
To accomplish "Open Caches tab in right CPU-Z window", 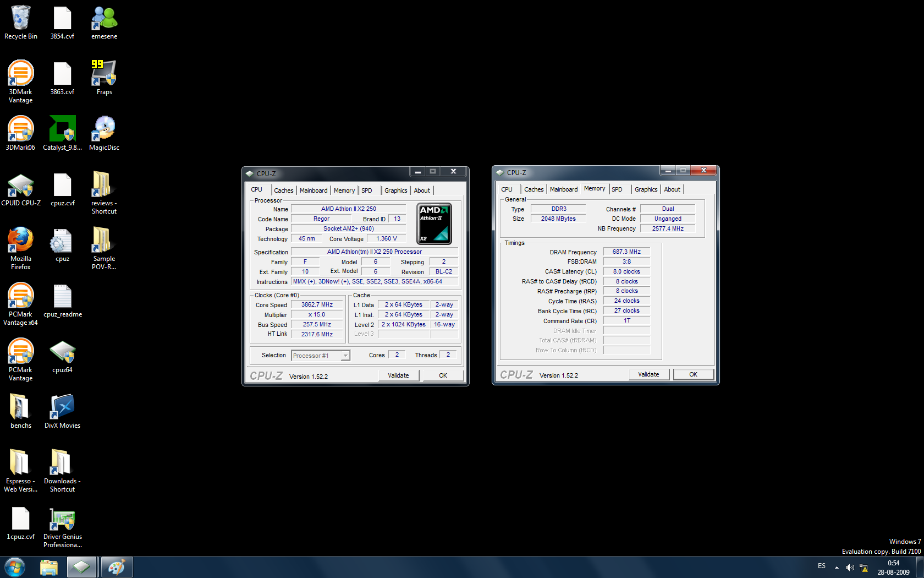I will point(533,189).
